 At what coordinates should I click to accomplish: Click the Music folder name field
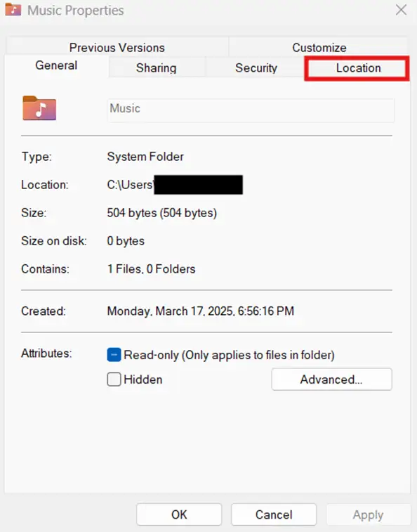251,110
